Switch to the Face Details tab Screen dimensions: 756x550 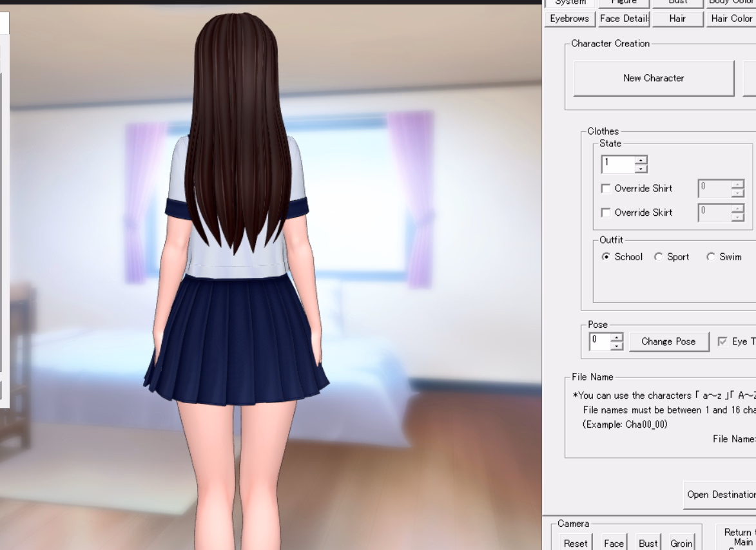point(624,19)
